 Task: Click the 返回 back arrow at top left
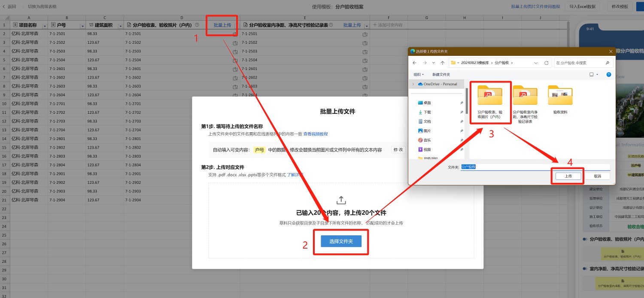tap(4, 6)
